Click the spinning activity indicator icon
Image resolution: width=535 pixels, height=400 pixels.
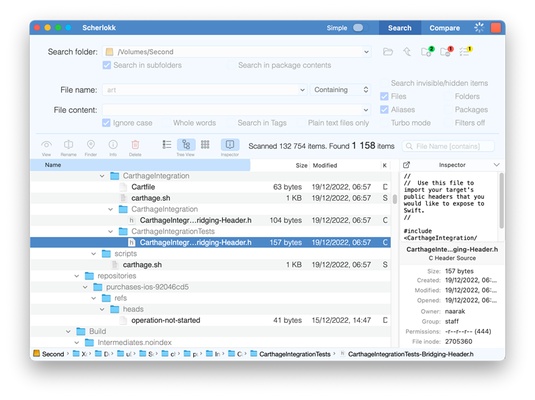479,28
